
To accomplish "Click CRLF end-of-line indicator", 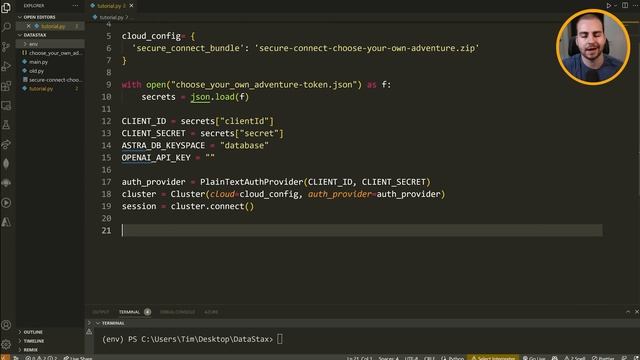I will [429, 358].
